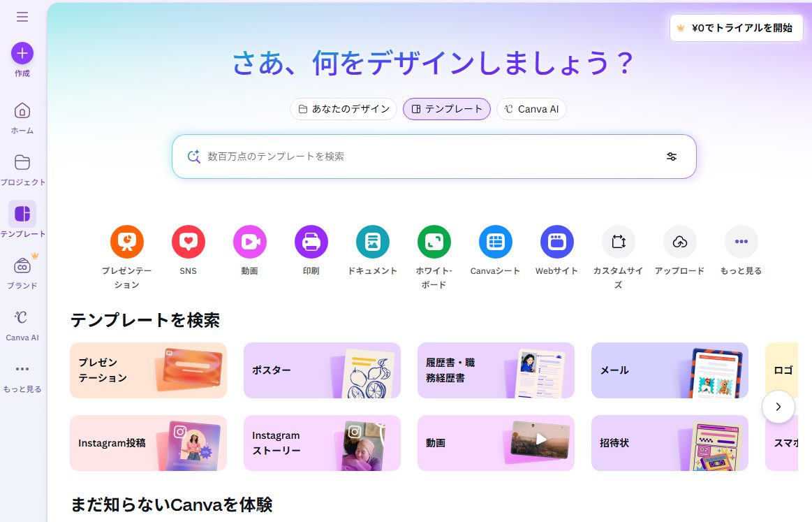Select the 動画 video category icon
The width and height of the screenshot is (812, 522).
[x=250, y=242]
